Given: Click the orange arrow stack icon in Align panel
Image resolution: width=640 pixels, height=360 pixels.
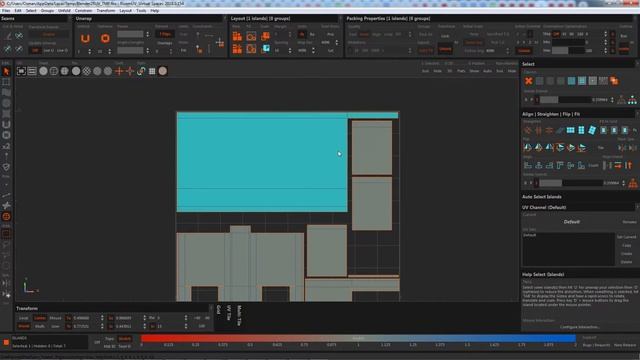Looking at the screenshot, I should [618, 165].
